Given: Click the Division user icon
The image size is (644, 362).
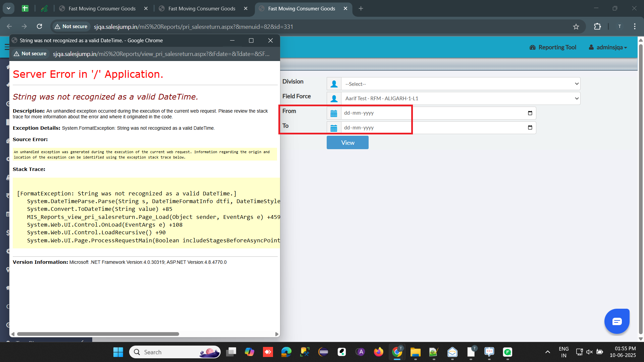Looking at the screenshot, I should 334,84.
